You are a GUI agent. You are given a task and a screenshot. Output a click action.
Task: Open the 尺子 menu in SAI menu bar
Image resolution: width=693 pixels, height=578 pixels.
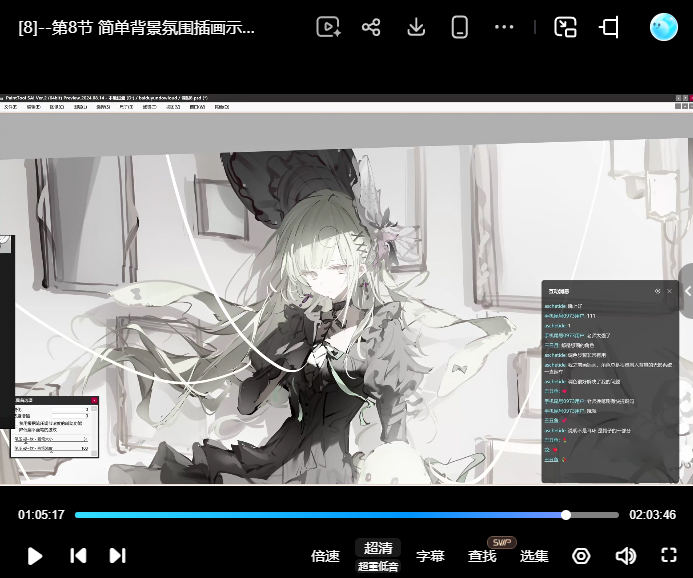click(126, 107)
